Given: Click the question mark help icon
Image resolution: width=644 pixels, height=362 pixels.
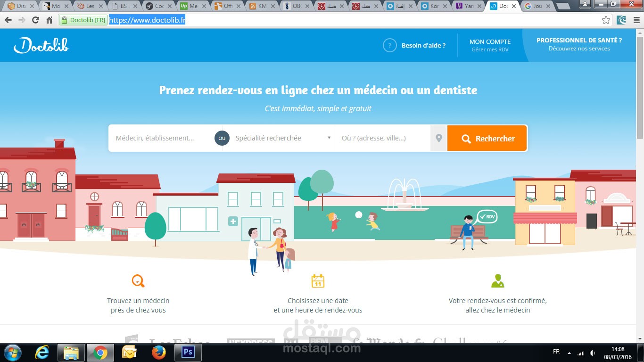Looking at the screenshot, I should pyautogui.click(x=389, y=45).
